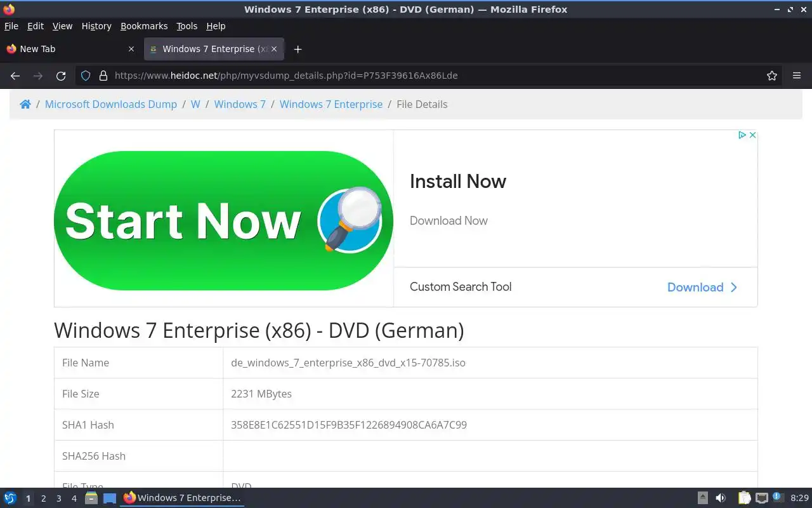The image size is (812, 508).
Task: Click the eject media tray icon
Action: click(x=702, y=498)
